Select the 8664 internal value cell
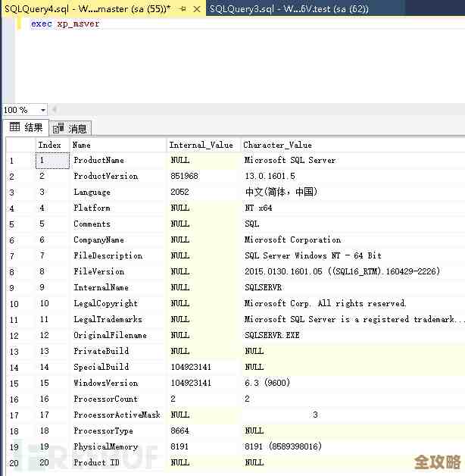Image resolution: width=465 pixels, height=476 pixels. (x=204, y=431)
